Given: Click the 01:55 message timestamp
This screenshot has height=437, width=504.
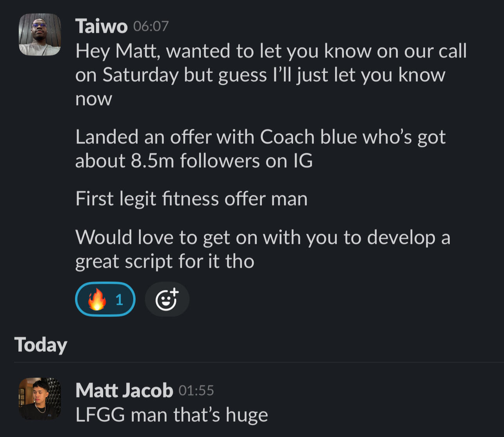Looking at the screenshot, I should pyautogui.click(x=196, y=390).
